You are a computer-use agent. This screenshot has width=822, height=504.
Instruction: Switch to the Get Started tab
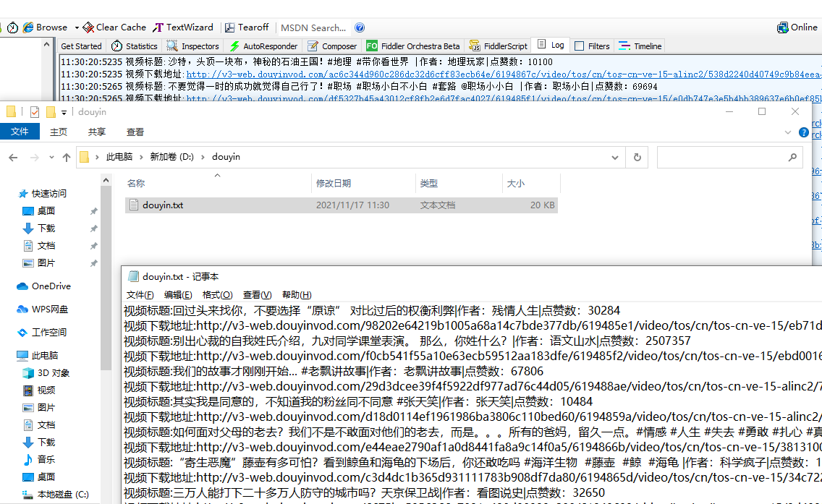(x=81, y=46)
